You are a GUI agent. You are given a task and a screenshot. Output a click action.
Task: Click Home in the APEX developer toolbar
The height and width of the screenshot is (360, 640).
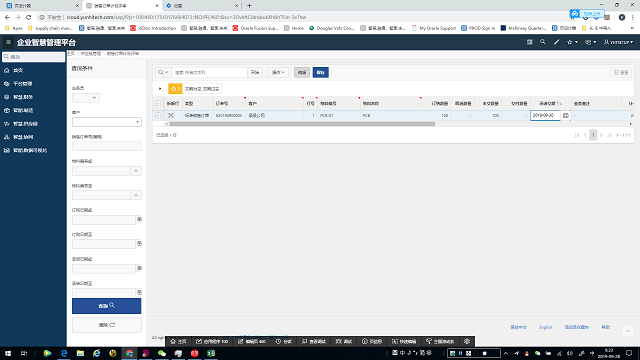178,341
